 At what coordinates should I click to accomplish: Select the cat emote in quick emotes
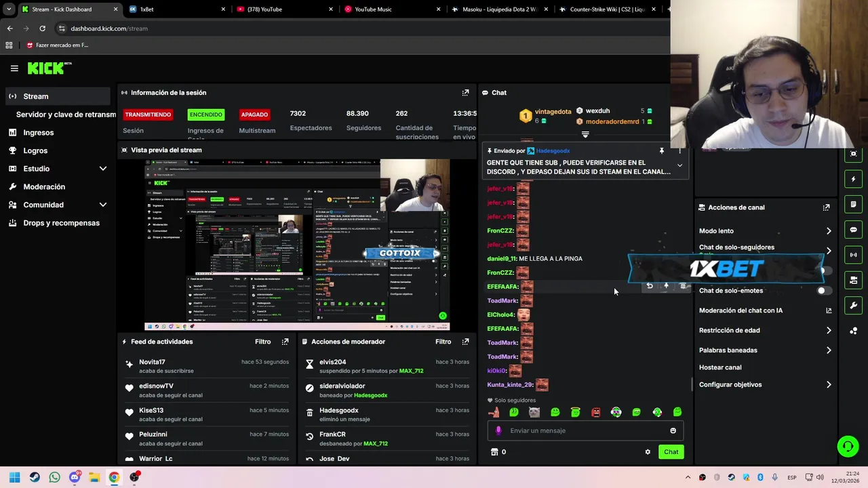(x=534, y=412)
